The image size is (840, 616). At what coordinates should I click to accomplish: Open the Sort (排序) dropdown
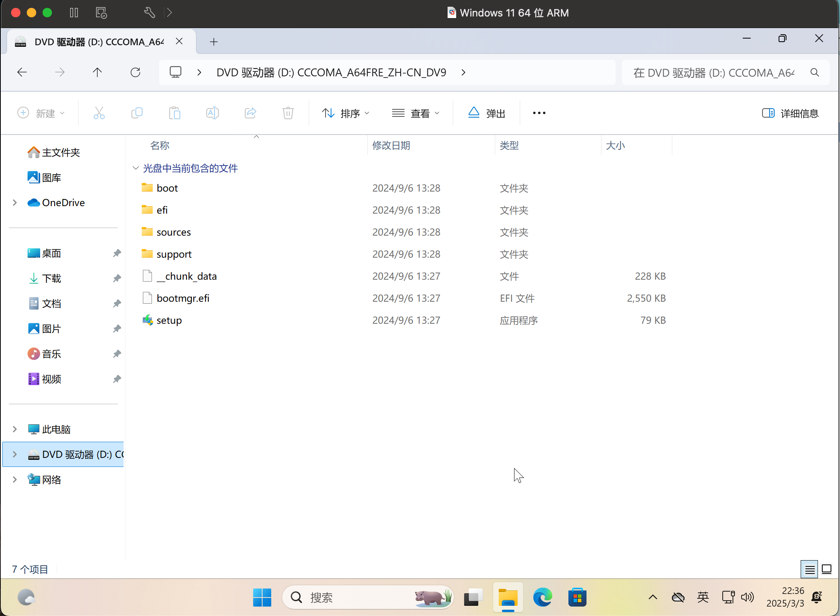click(x=346, y=113)
